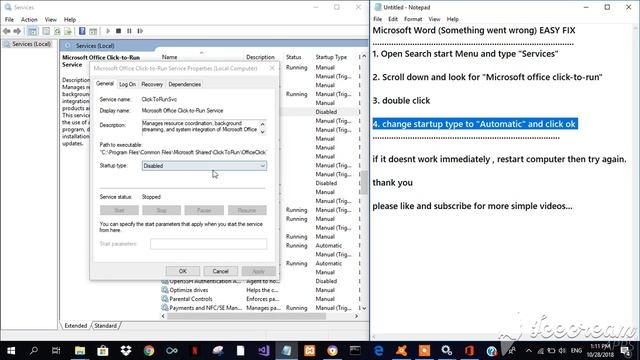Viewport: 640px width, 360px height.
Task: Click the Restart Service toolbar icon
Action: pyautogui.click(x=140, y=31)
